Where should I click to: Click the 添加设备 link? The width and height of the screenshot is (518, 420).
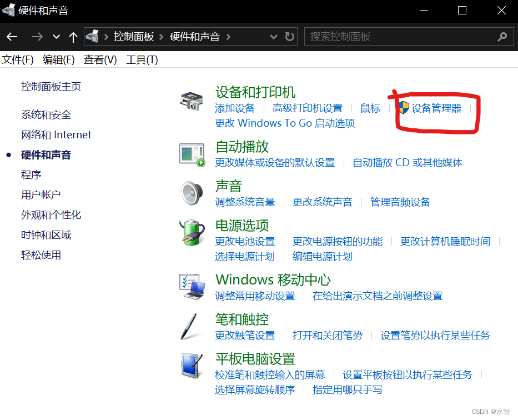[235, 108]
